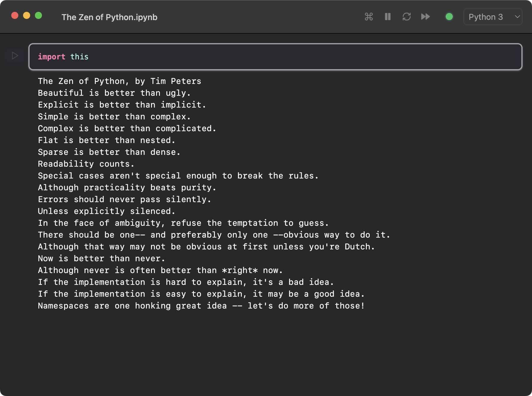The image size is (532, 396).
Task: Click the yellow minimize window button
Action: 27,15
